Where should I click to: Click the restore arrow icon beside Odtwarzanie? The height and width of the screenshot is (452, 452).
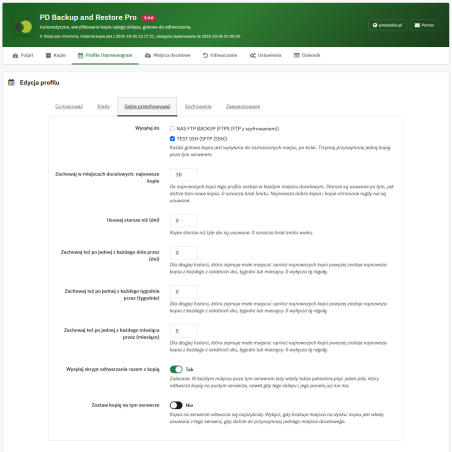point(205,56)
